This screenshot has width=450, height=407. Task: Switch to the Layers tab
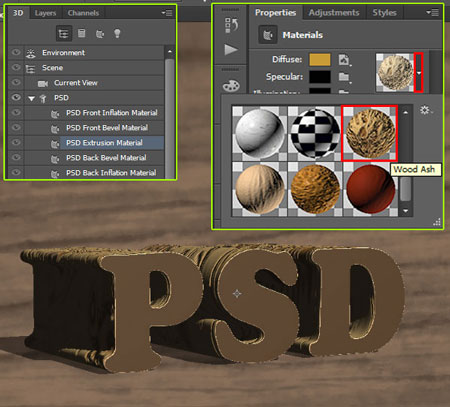(45, 13)
